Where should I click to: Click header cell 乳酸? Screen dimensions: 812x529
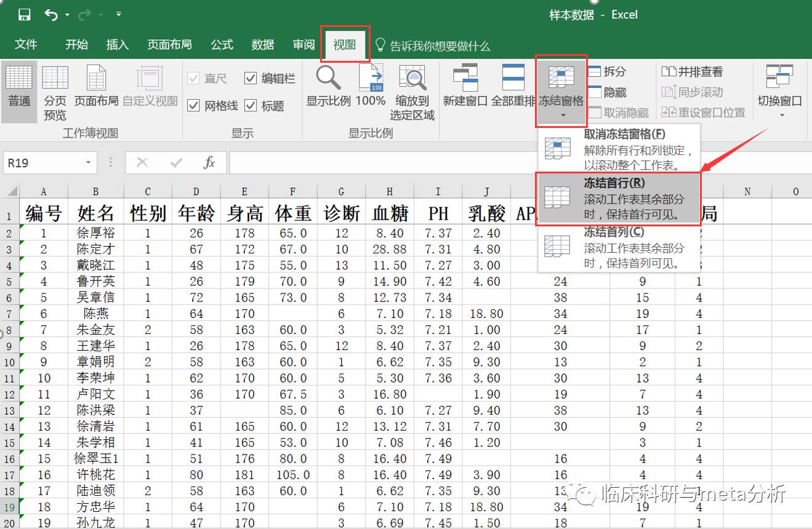486,213
